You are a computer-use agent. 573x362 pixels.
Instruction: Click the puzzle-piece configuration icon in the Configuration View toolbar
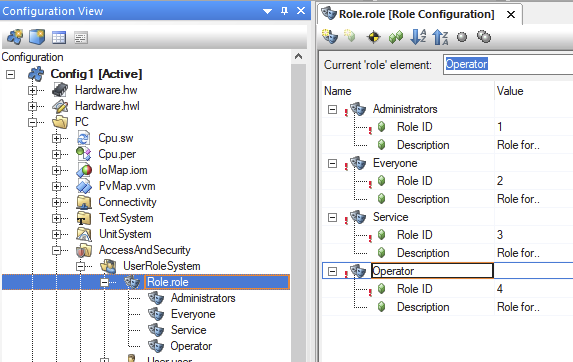click(15, 37)
